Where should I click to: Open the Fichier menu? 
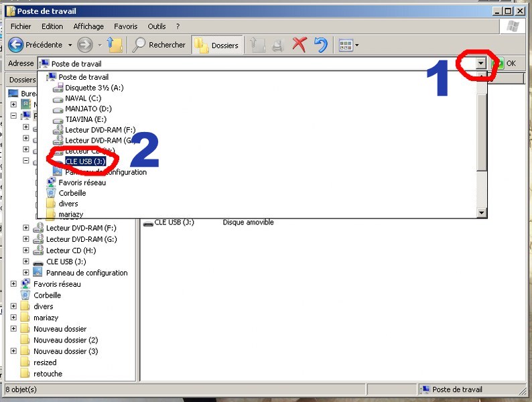click(x=21, y=26)
